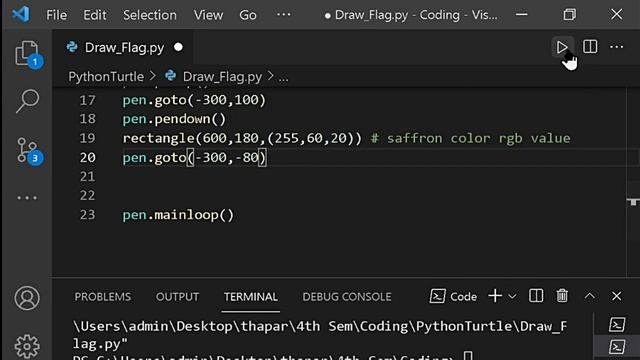
Task: Switch to the OUTPUT panel tab
Action: [177, 297]
